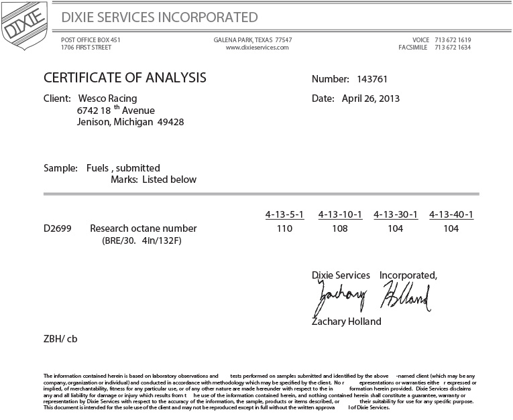The height and width of the screenshot is (420, 513).
Task: Select the POST OFFICE BOX 451 text
Action: 91,40
